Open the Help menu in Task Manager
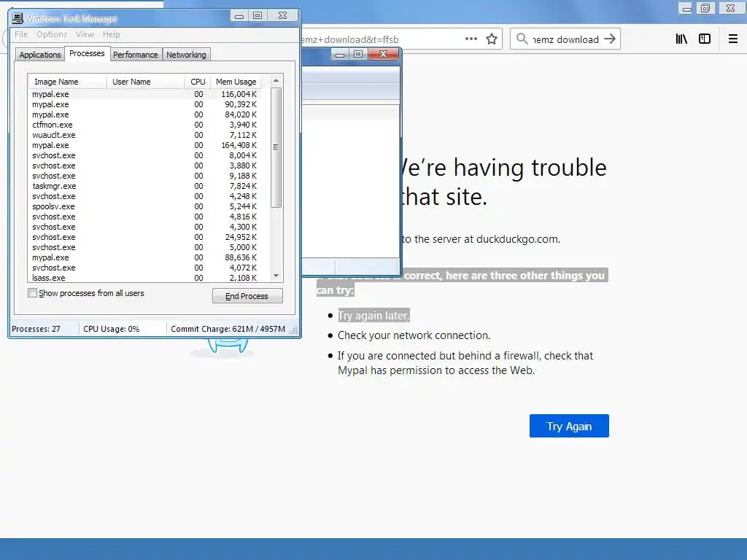747x560 pixels. (112, 34)
